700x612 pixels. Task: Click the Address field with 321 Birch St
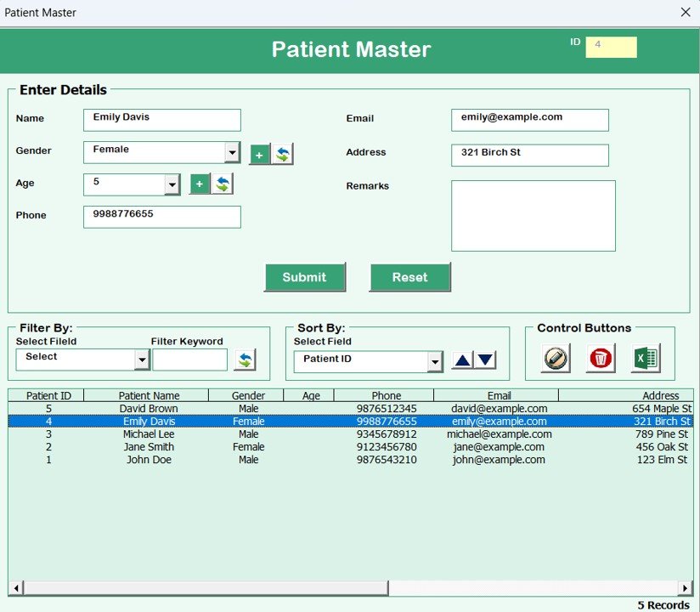pyautogui.click(x=530, y=155)
